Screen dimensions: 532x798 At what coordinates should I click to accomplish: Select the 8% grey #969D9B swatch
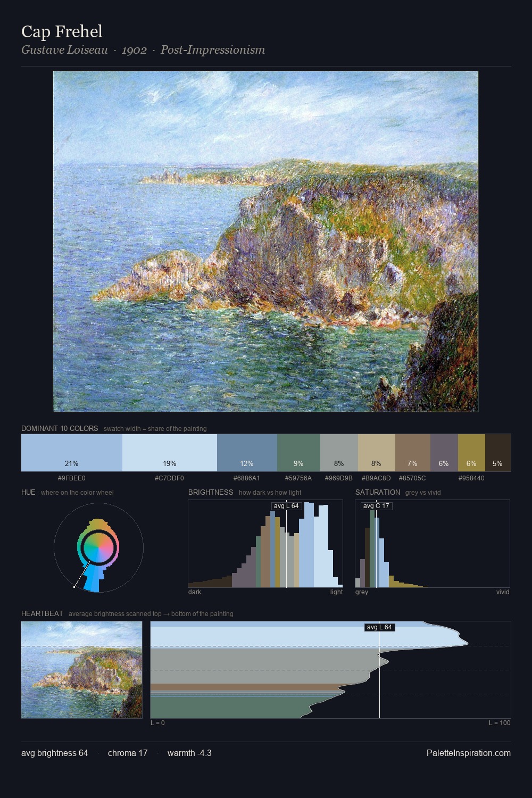(339, 453)
